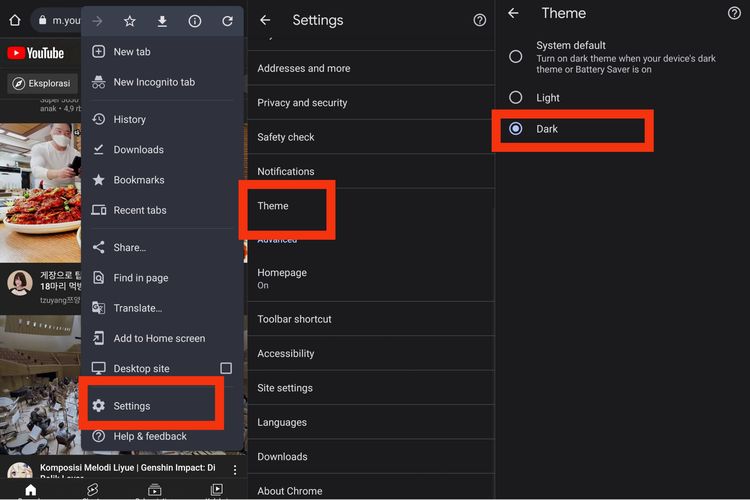Viewport: 750px width, 500px height.
Task: Tap YouTube Shorts tab icon
Action: coord(93,489)
